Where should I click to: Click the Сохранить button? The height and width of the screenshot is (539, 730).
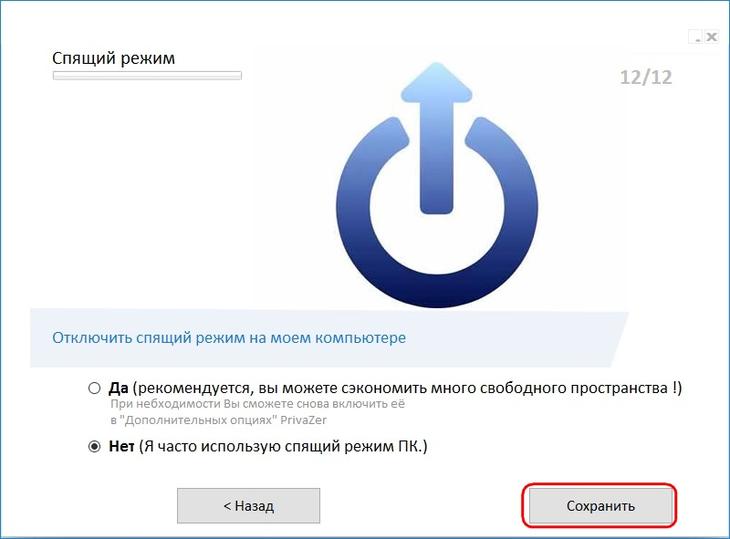[600, 505]
